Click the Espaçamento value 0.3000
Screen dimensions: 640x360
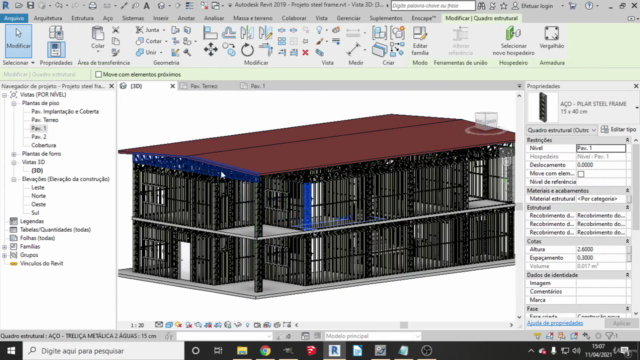(x=601, y=258)
